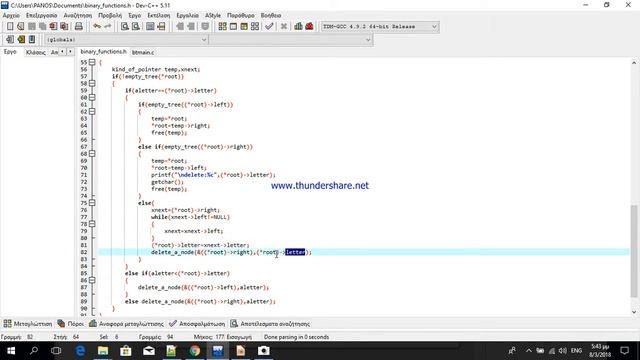Compile and Run using toolbar icon
The image size is (640, 360).
[244, 27]
